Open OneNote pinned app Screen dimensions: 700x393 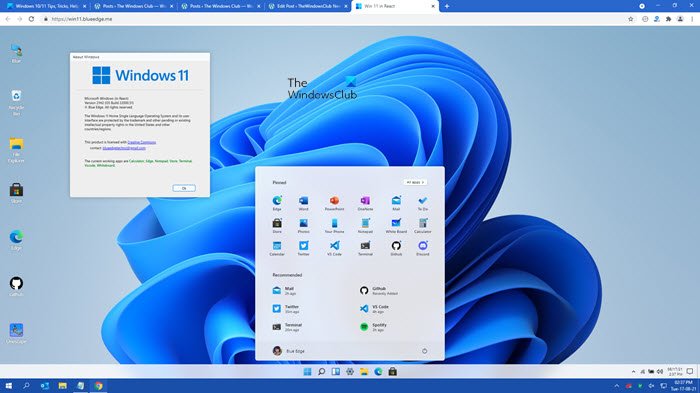click(x=365, y=202)
